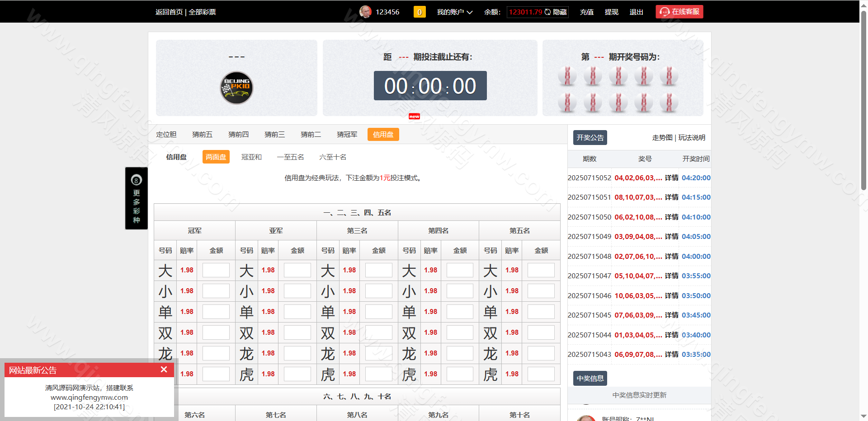Viewport: 868px width, 421px height.
Task: Open the yellow notification count badge
Action: pyautogui.click(x=419, y=12)
